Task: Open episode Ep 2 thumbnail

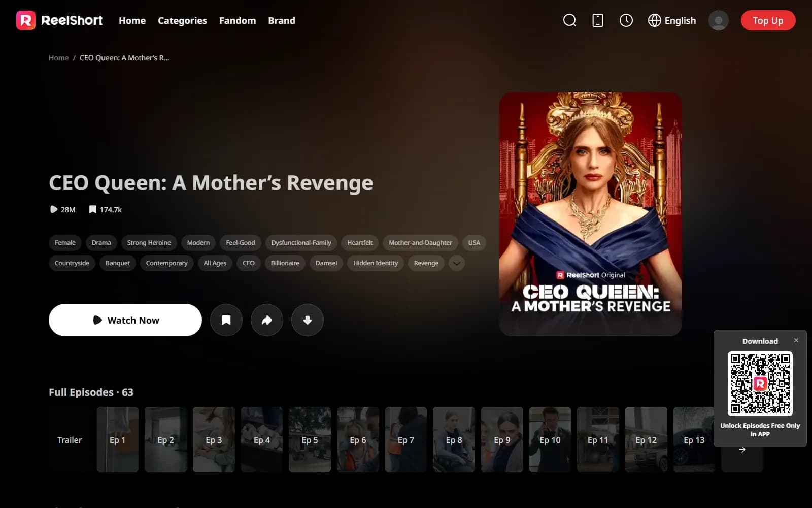Action: click(165, 439)
